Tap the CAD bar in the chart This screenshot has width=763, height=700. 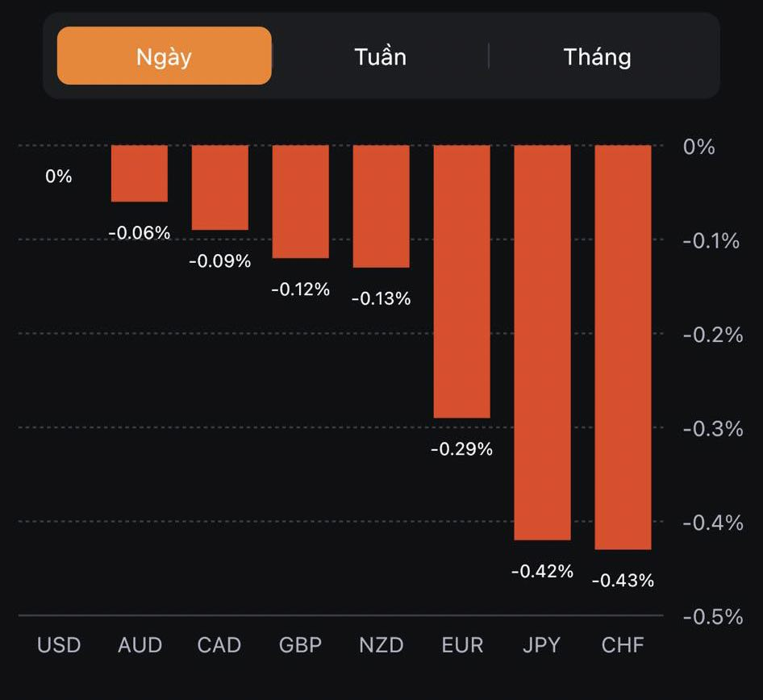point(220,187)
